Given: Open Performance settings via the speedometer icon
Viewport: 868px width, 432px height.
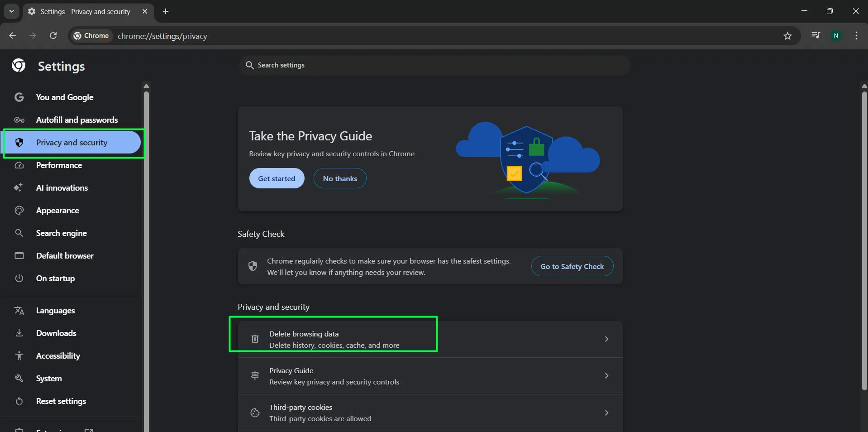Looking at the screenshot, I should [x=19, y=165].
